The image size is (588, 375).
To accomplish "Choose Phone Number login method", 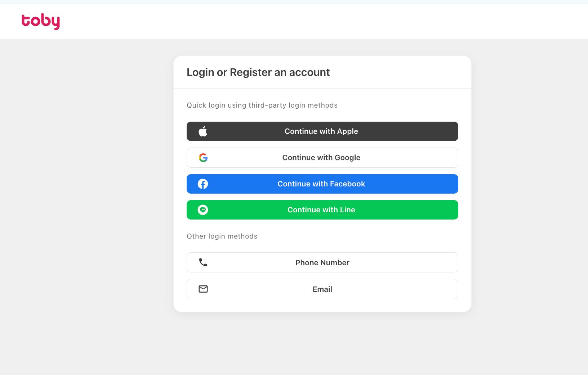I will pos(322,262).
